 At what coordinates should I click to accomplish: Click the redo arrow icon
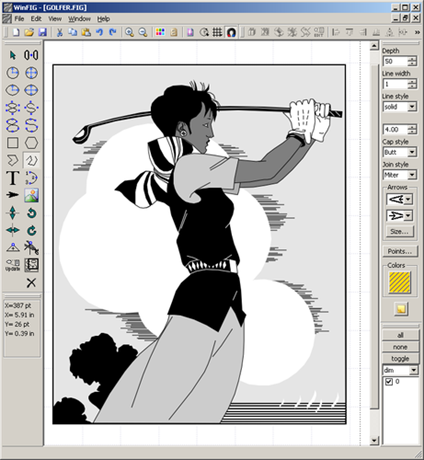point(113,32)
